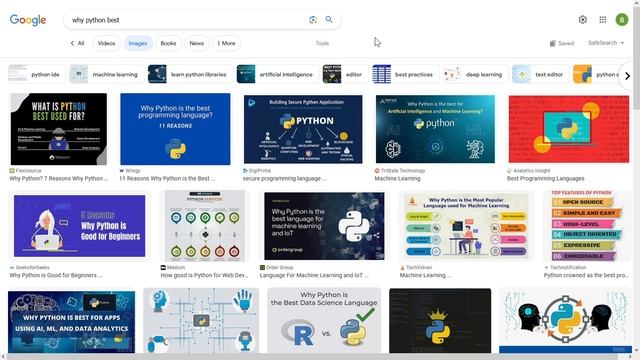Open 'Best for apps using AI, ML' image
640x360 pixels.
(71, 321)
